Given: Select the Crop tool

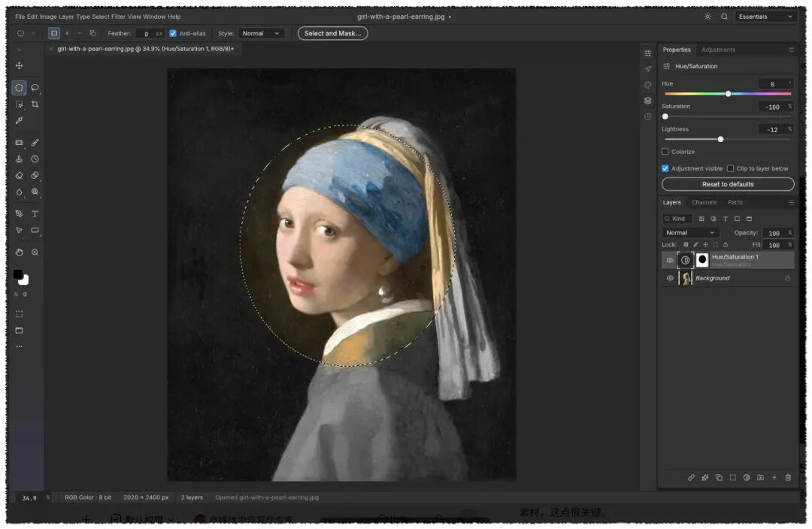Looking at the screenshot, I should point(35,104).
